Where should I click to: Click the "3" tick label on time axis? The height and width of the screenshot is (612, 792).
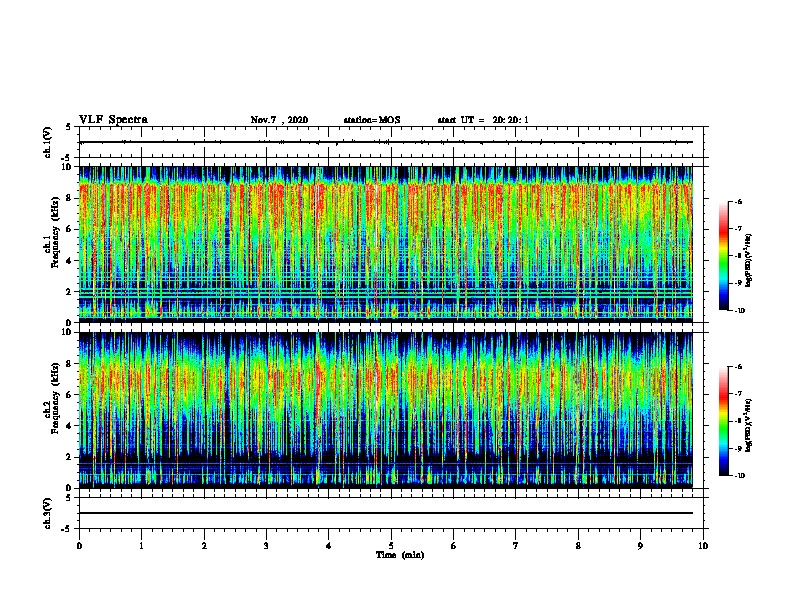[x=266, y=546]
